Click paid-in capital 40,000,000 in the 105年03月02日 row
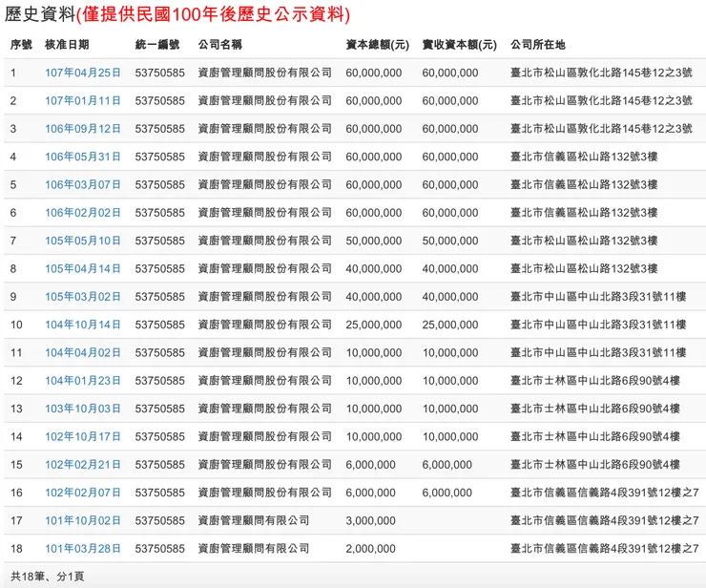The width and height of the screenshot is (706, 588). click(450, 297)
